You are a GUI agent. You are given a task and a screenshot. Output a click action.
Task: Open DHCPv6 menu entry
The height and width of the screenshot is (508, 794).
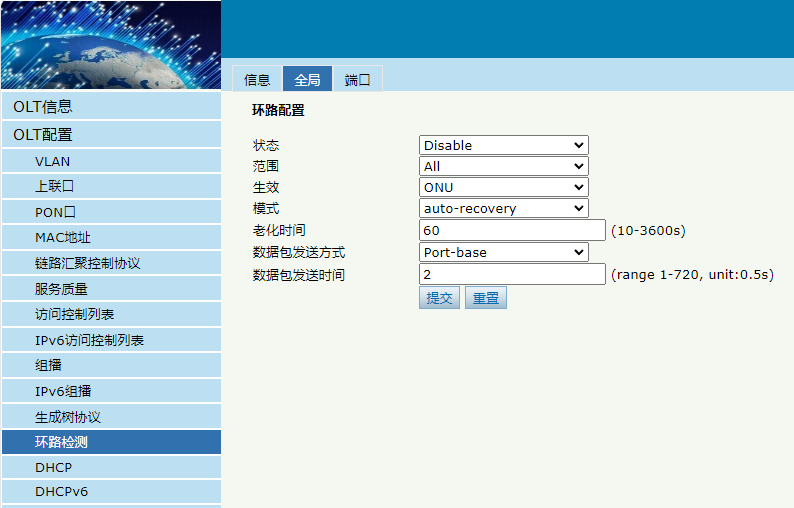[111, 492]
